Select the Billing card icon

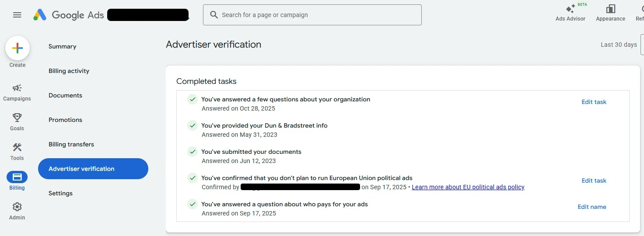[x=17, y=177]
